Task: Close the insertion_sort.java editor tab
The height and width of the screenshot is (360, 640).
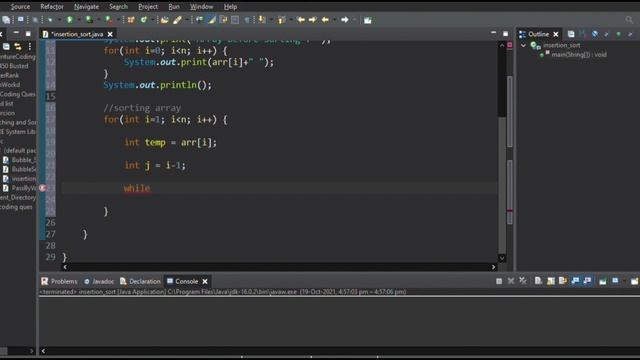Action: coord(110,34)
